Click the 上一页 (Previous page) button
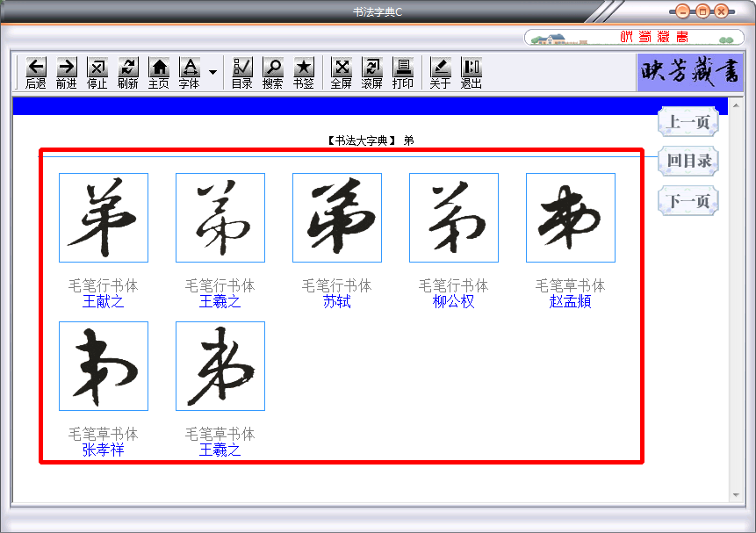 point(688,122)
